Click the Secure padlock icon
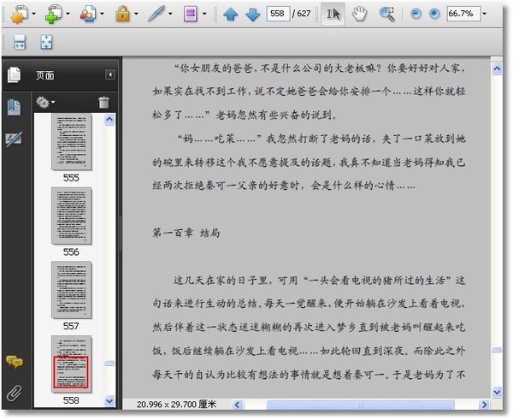This screenshot has height=420, width=513. click(122, 14)
